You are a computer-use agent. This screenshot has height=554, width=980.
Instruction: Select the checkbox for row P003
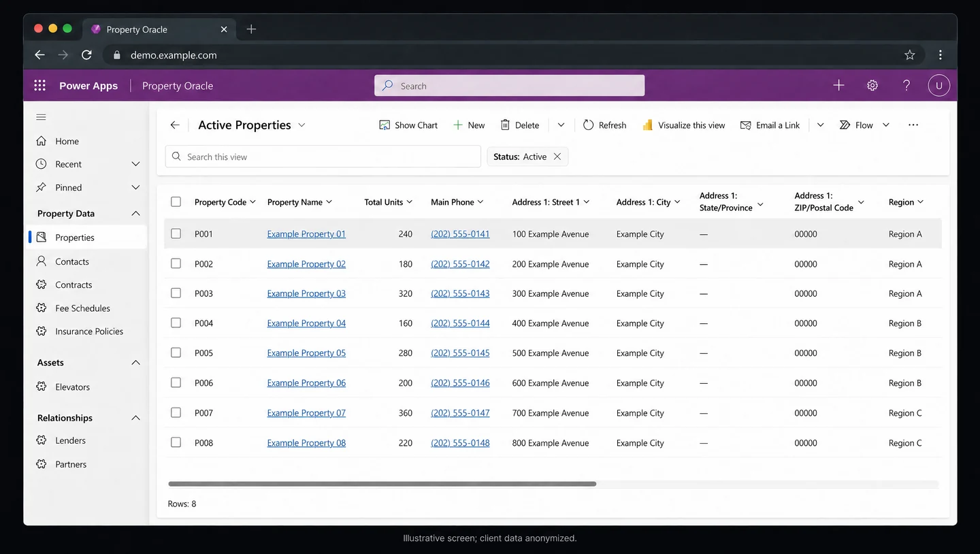[176, 293]
